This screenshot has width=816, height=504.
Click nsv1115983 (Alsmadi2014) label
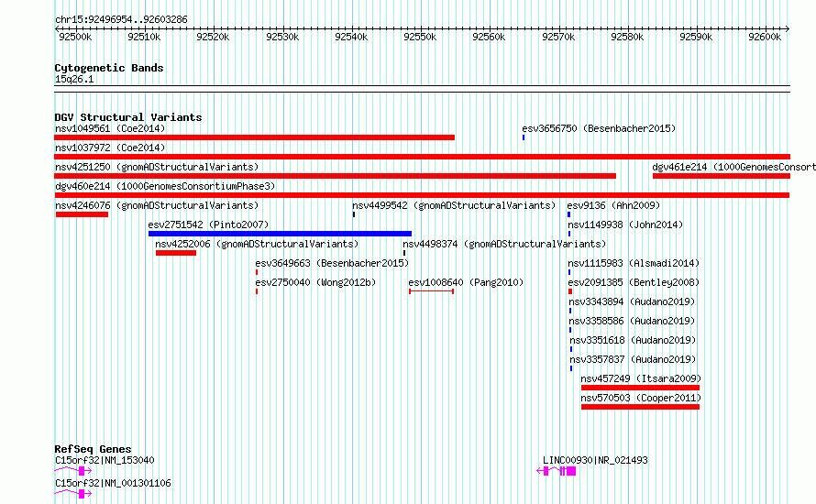click(634, 263)
